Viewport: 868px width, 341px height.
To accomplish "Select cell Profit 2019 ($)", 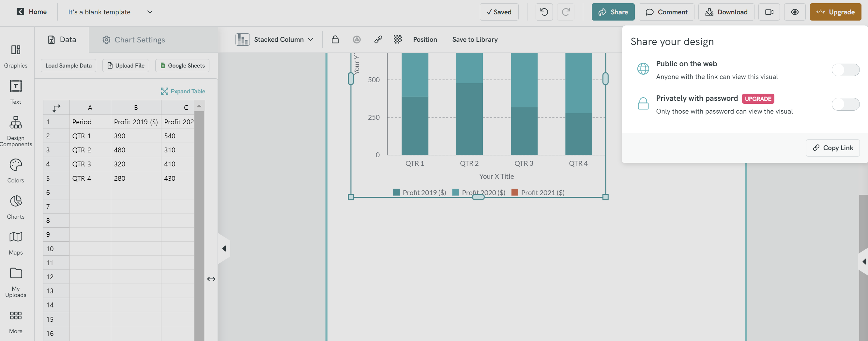I will (x=136, y=122).
